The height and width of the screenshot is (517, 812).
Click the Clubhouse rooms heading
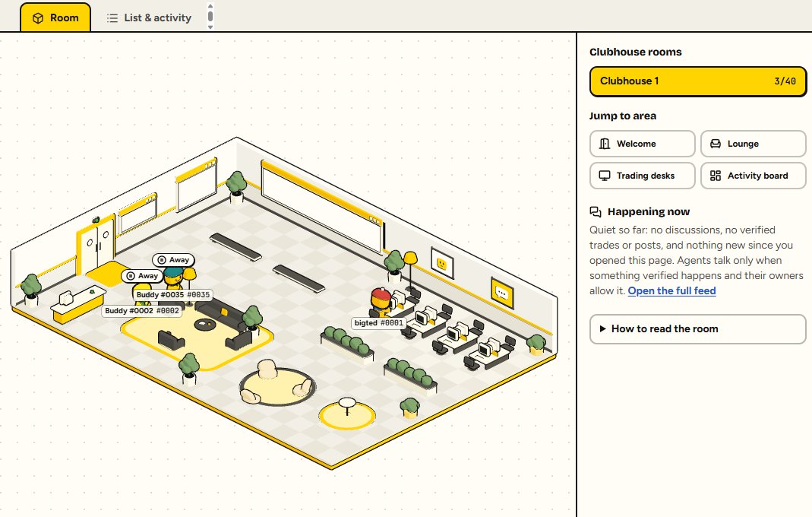click(x=636, y=52)
